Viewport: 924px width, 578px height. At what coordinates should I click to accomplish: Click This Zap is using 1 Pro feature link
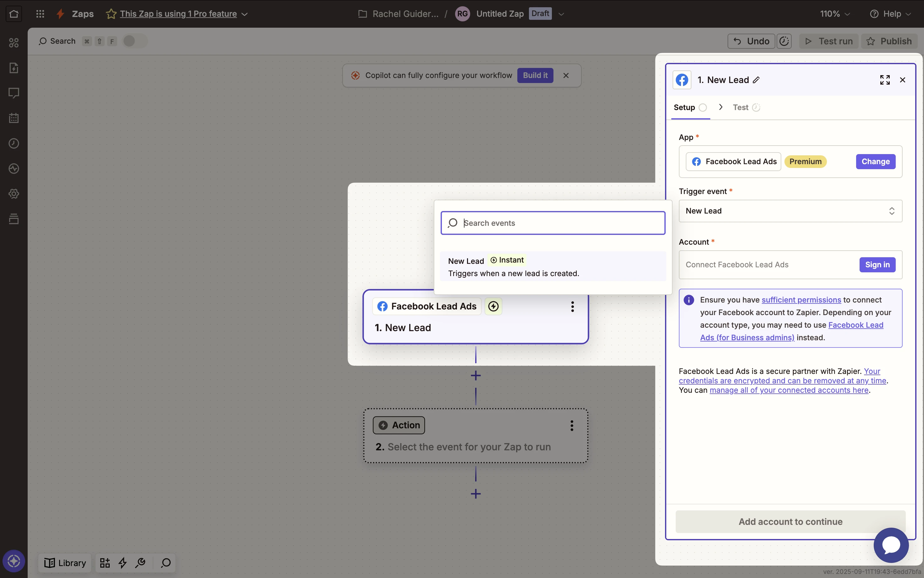tap(178, 14)
